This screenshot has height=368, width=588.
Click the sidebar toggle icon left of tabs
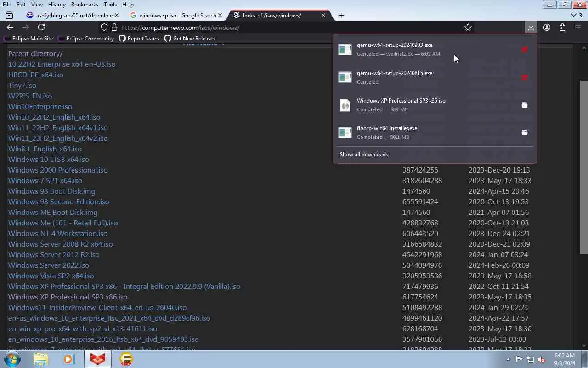point(9,15)
